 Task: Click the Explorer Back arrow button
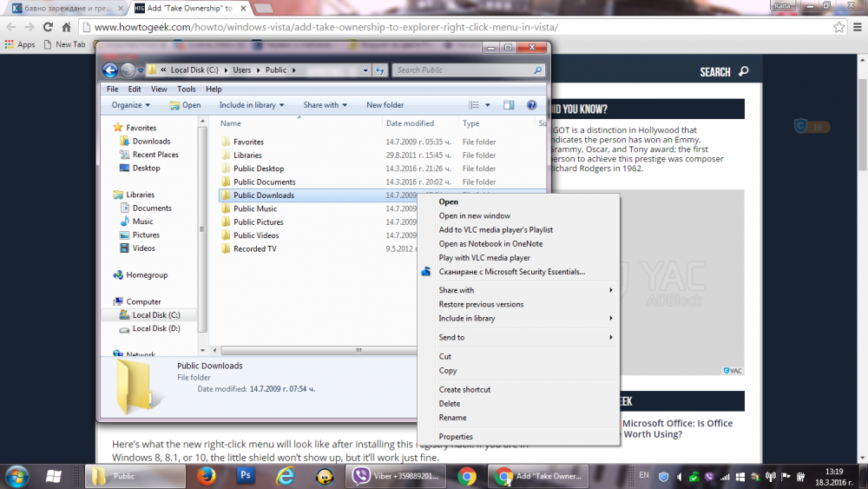click(x=110, y=69)
